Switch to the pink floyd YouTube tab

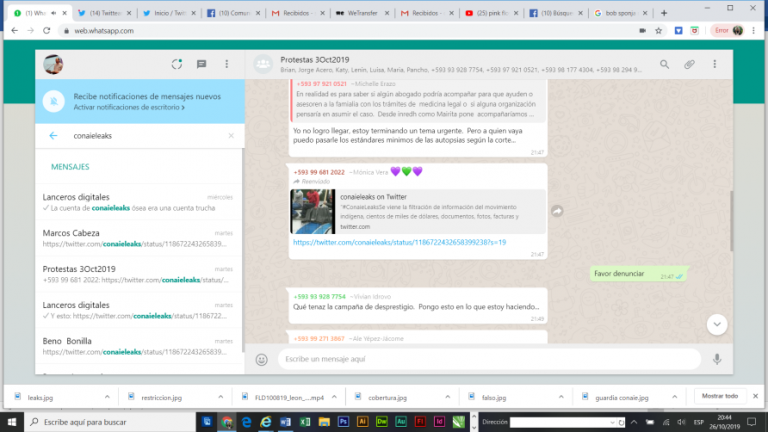tap(497, 13)
